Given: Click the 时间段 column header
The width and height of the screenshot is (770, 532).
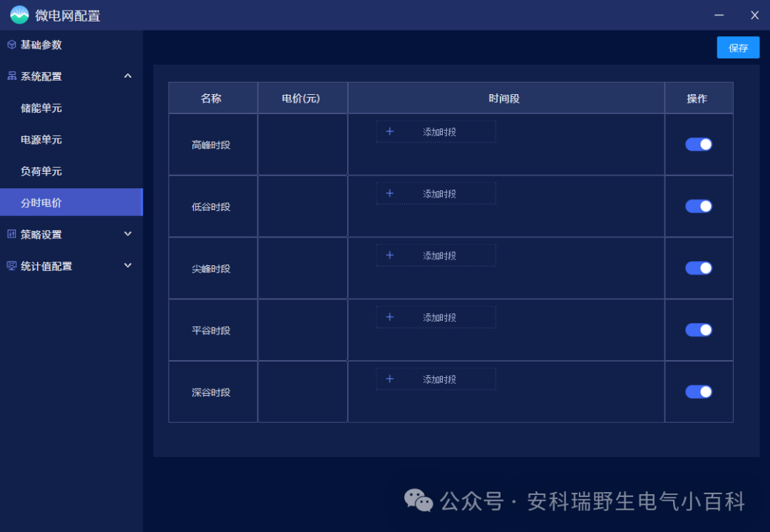Looking at the screenshot, I should click(x=506, y=98).
